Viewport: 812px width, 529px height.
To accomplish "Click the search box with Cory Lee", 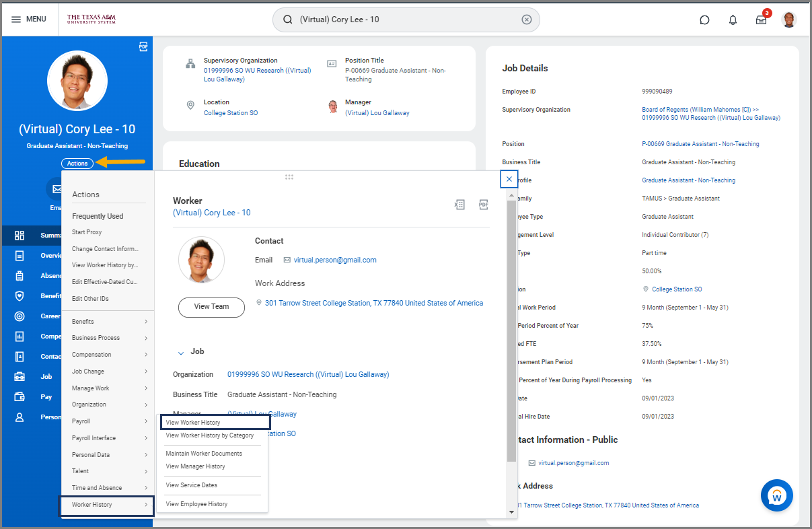I will click(404, 20).
